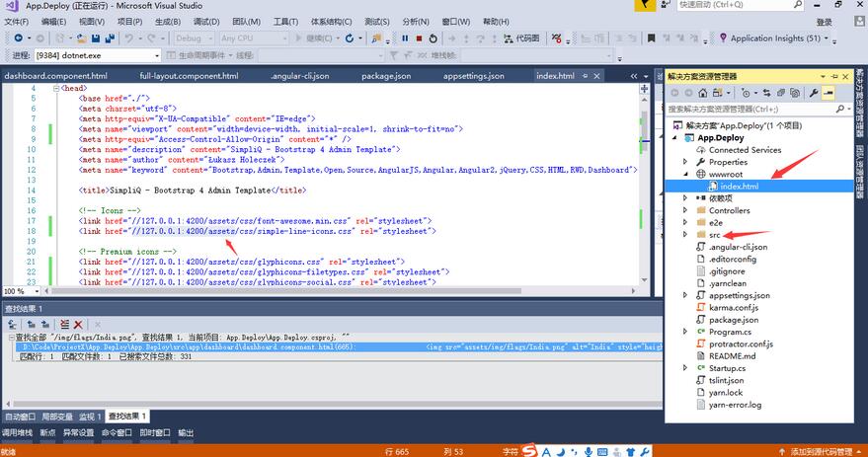
Task: Expand the Controllers folder node
Action: [686, 210]
